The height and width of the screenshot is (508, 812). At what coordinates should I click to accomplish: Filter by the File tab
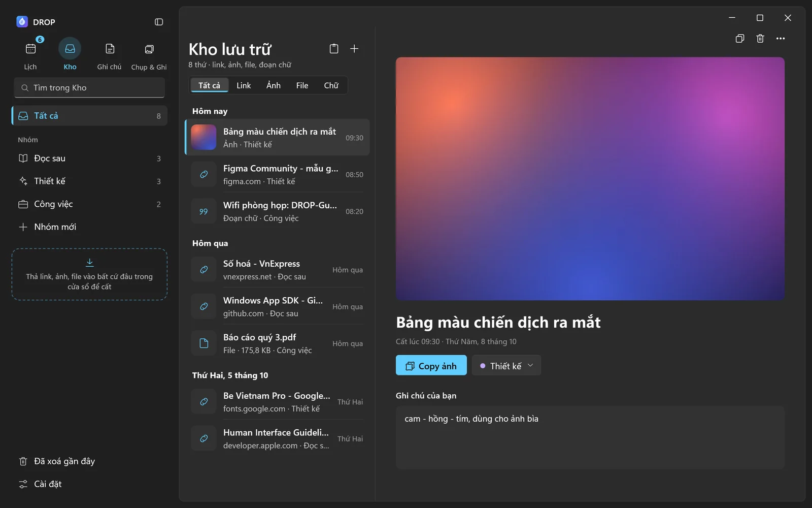[x=302, y=85]
